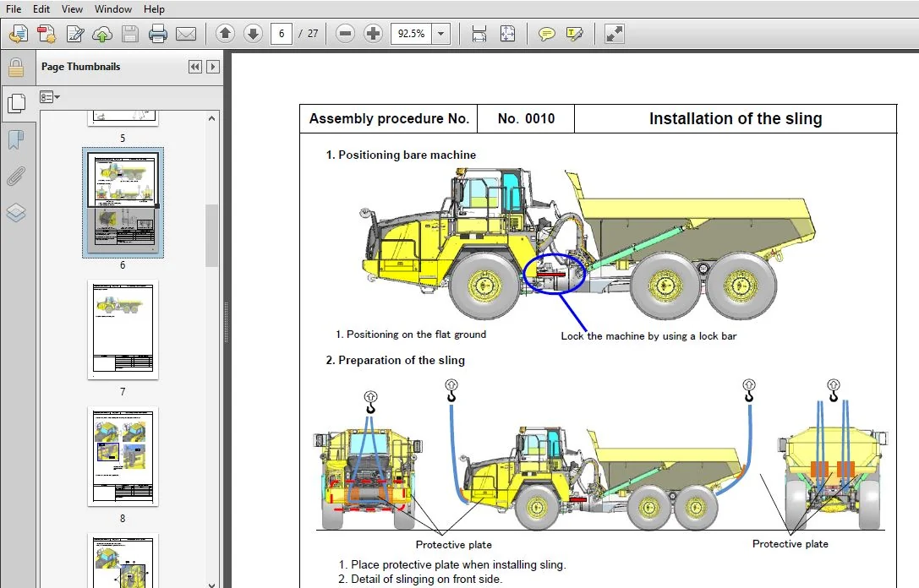Click the 92.5% zoom level field

point(412,34)
